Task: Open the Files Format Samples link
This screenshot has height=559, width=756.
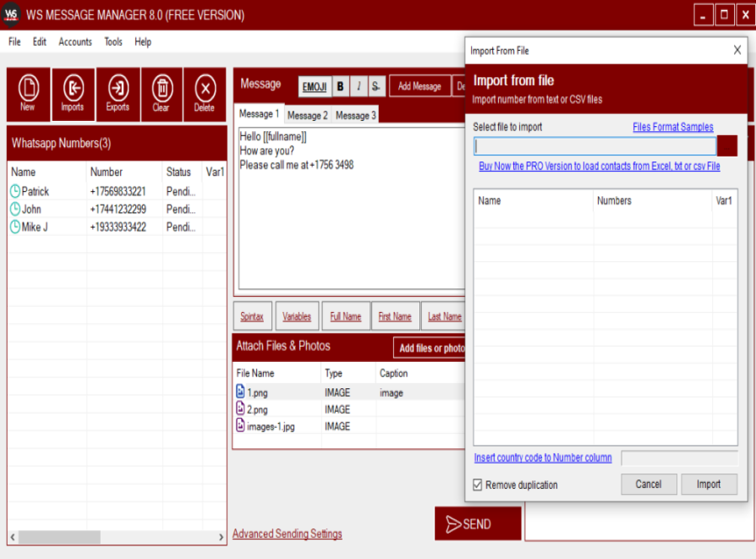Action: tap(672, 127)
